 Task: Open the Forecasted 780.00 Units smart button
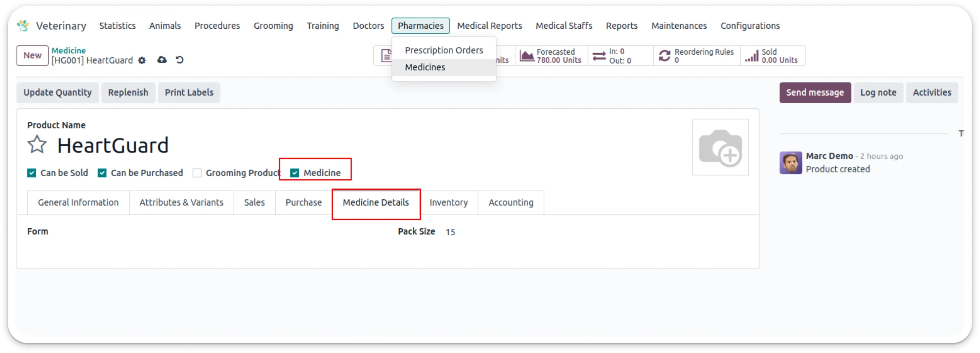pos(551,55)
